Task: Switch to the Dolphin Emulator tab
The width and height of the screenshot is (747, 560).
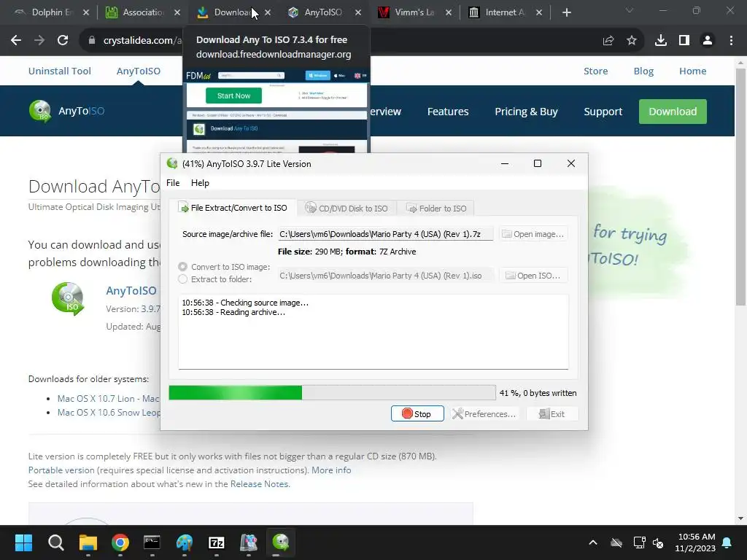Action: 47,12
